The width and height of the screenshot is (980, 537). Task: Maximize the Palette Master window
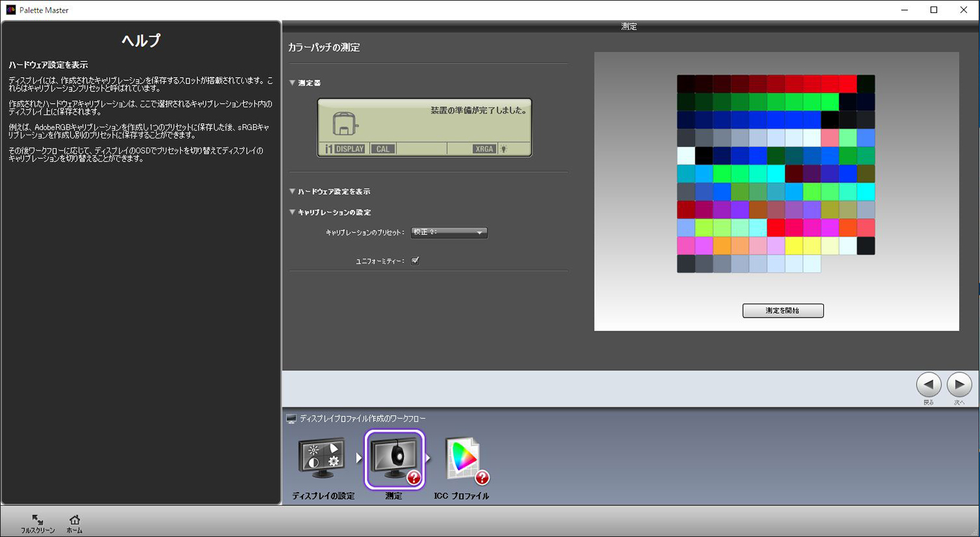point(934,10)
